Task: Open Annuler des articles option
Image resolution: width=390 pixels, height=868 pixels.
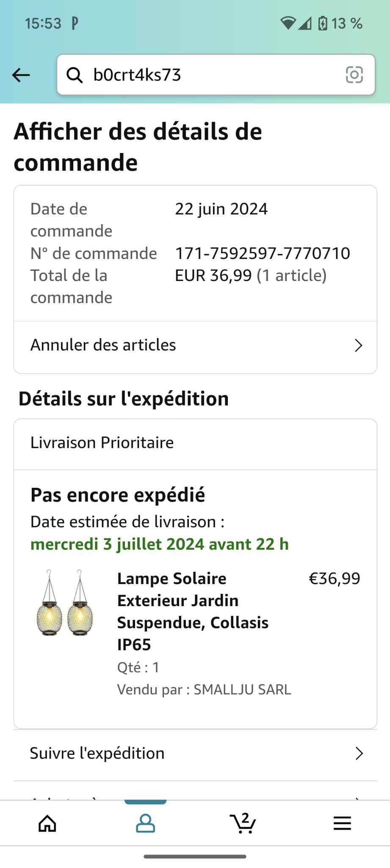Action: pos(103,345)
